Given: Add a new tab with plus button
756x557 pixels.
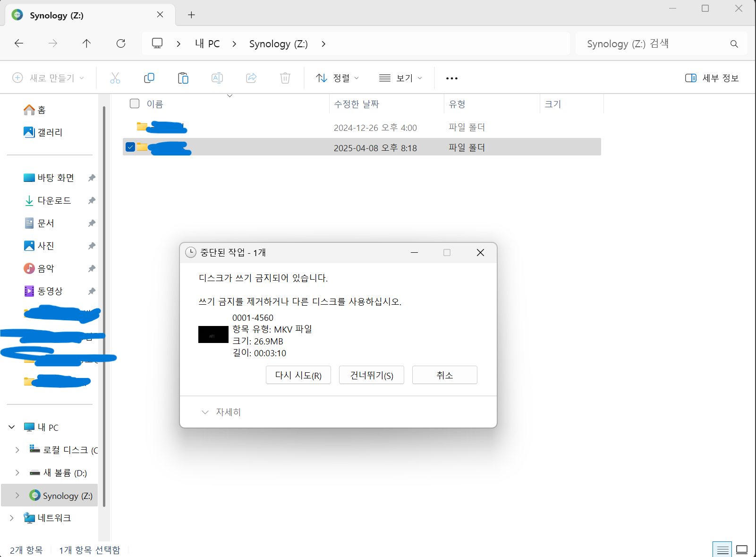Looking at the screenshot, I should (191, 15).
